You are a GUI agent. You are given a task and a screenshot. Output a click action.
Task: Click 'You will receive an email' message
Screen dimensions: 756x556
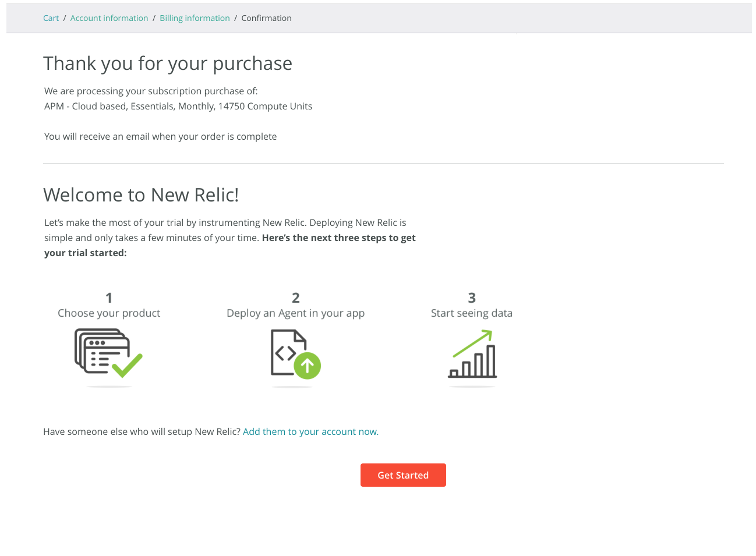point(160,136)
